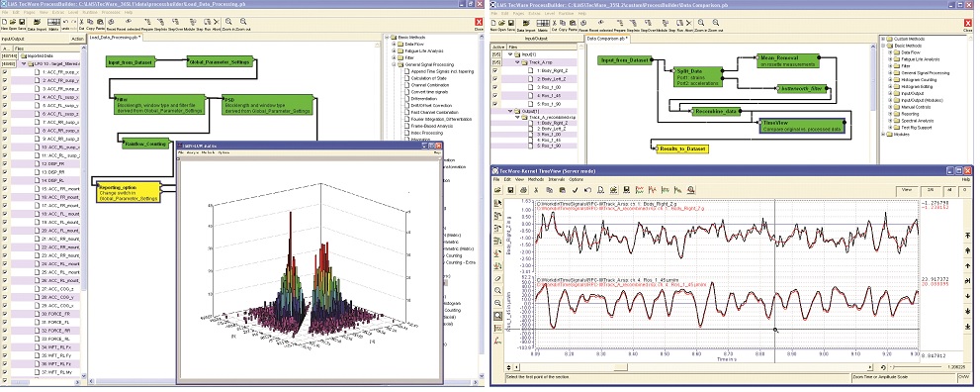Click TimeView horizontal time scrollbar

tap(694, 367)
